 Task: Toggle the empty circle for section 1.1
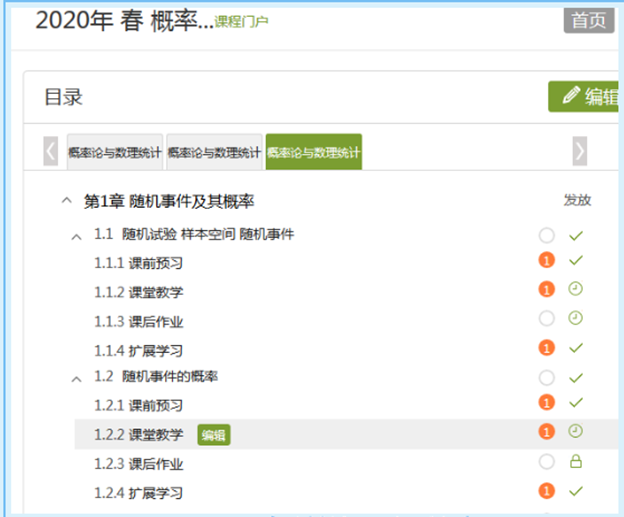(x=546, y=236)
